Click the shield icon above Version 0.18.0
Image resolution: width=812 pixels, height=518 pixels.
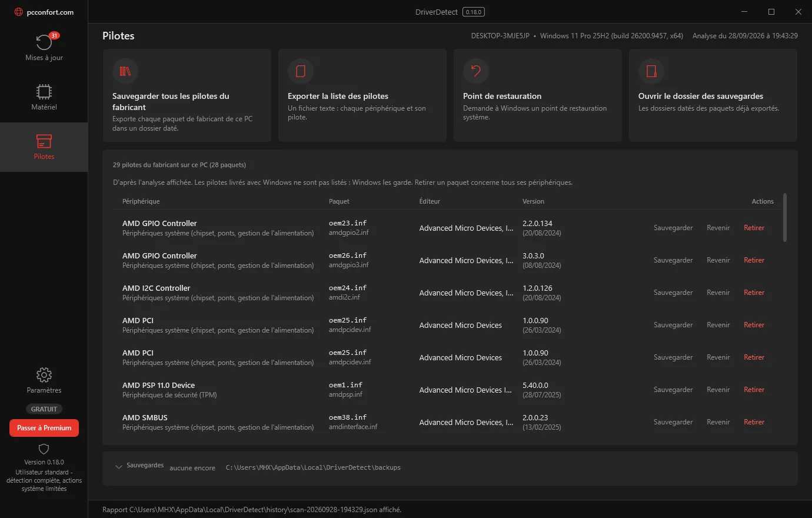click(x=44, y=449)
